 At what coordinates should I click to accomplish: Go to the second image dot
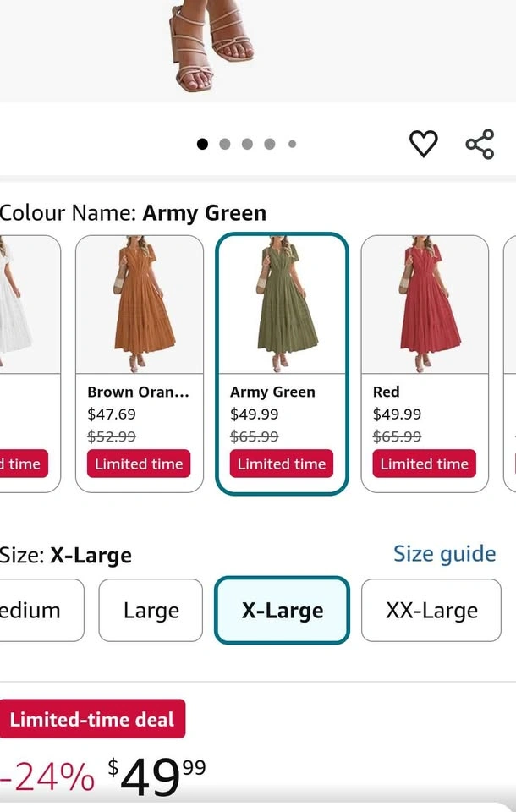[x=225, y=144]
